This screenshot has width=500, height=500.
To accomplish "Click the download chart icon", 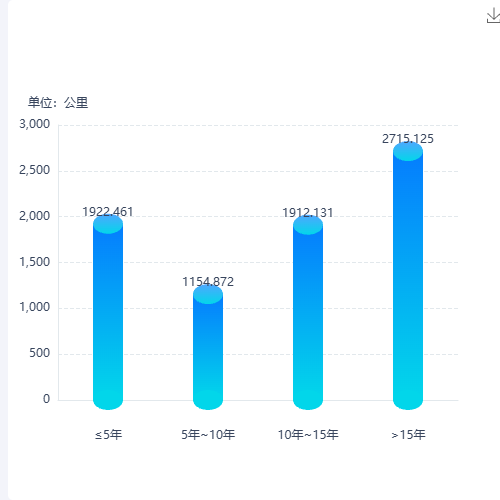I will coord(493,16).
